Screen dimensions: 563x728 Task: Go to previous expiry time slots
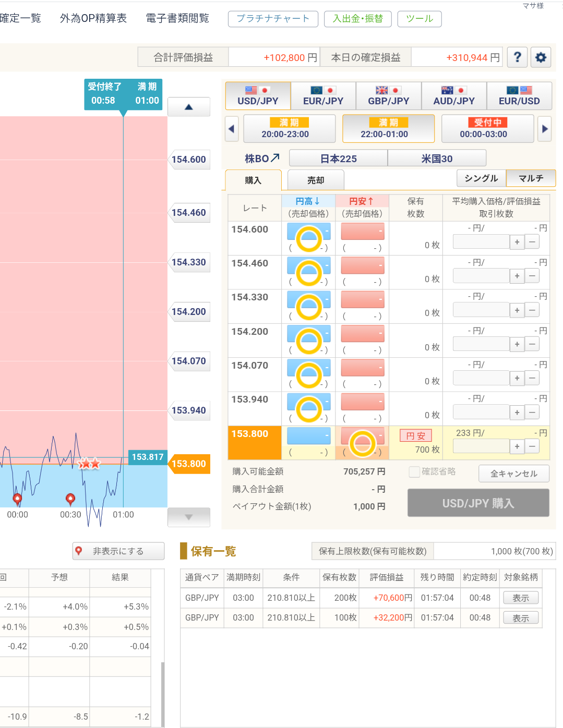[232, 129]
